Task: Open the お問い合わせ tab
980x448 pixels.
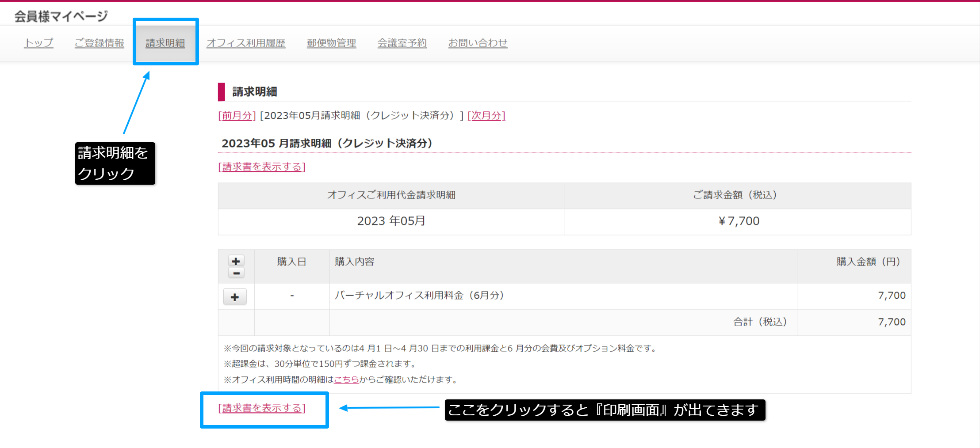Action: coord(478,43)
